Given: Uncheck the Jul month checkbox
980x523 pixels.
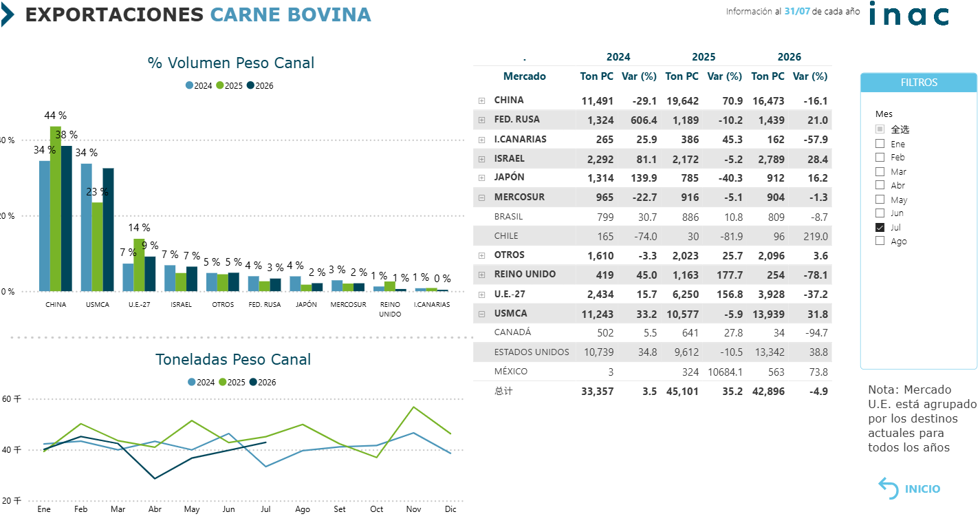Looking at the screenshot, I should (x=880, y=227).
